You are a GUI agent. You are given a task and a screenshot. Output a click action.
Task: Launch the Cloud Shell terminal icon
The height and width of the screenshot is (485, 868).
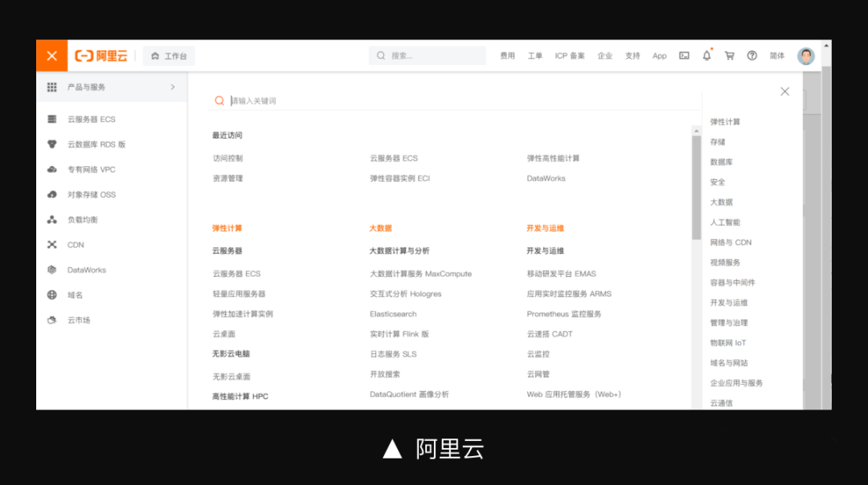pos(684,56)
